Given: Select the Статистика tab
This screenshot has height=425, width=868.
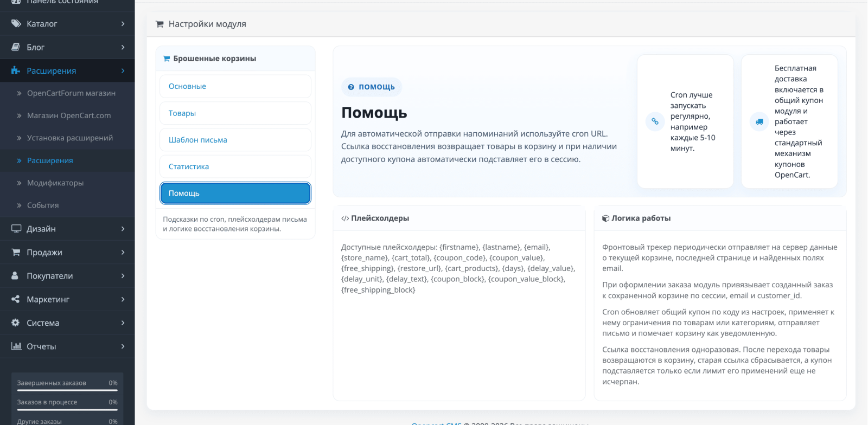Looking at the screenshot, I should click(235, 166).
